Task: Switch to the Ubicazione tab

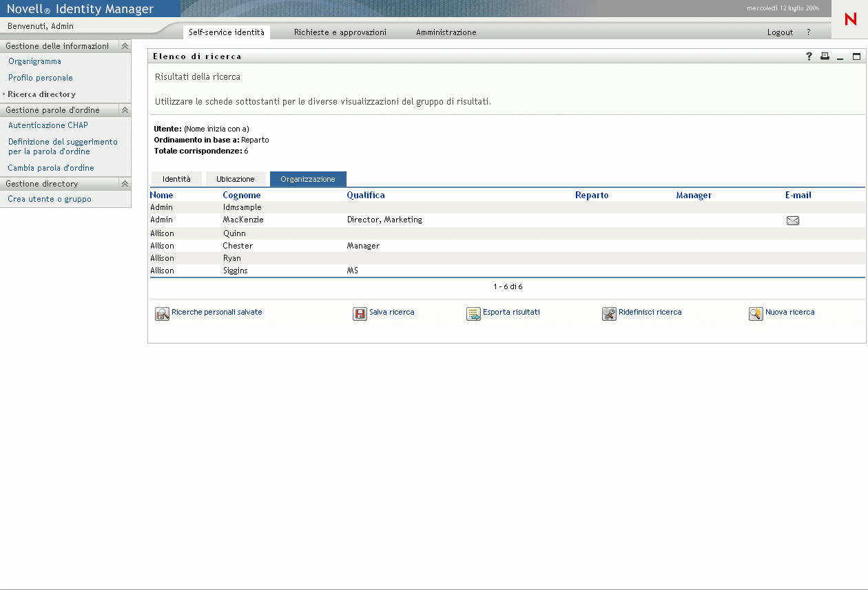Action: [236, 179]
